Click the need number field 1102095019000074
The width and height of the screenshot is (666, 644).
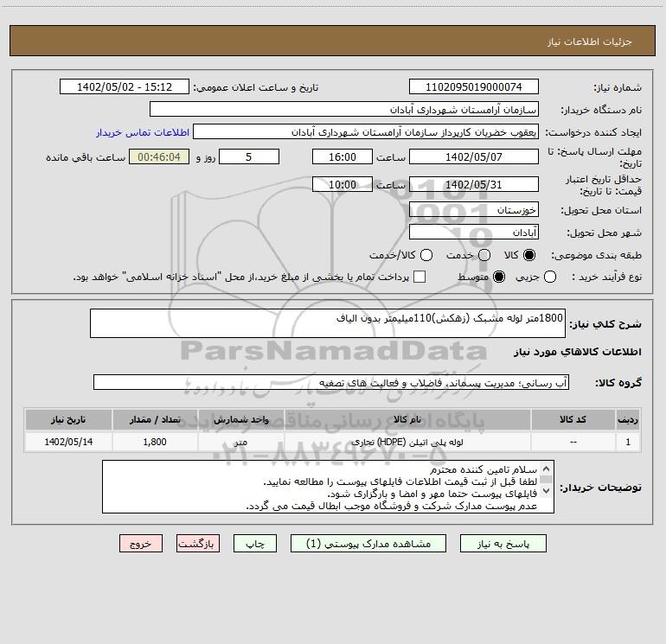pos(474,87)
